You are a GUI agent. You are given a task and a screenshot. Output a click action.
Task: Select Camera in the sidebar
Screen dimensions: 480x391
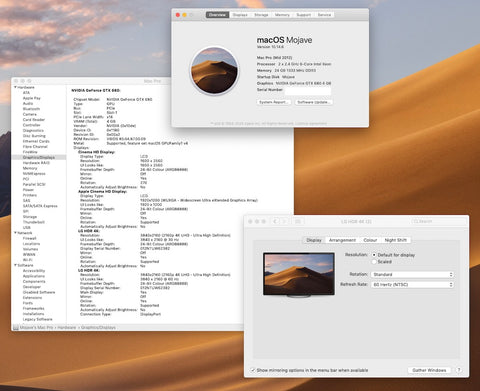click(30, 114)
